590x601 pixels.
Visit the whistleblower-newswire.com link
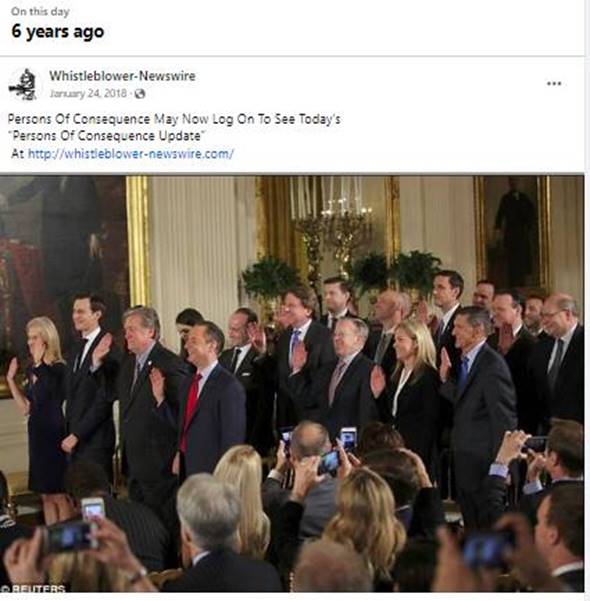131,154
